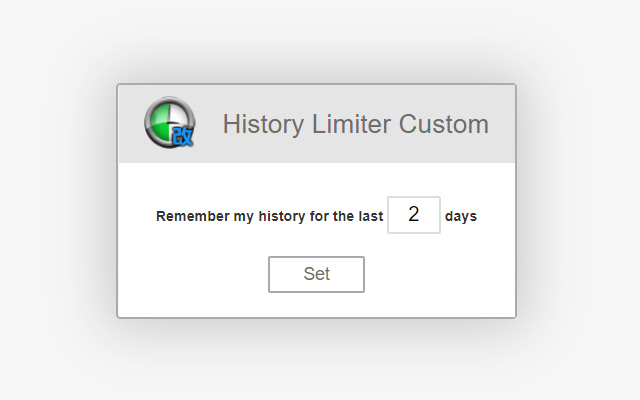This screenshot has height=400, width=640.
Task: Click the 'Remember my history for the last' label
Action: [269, 216]
